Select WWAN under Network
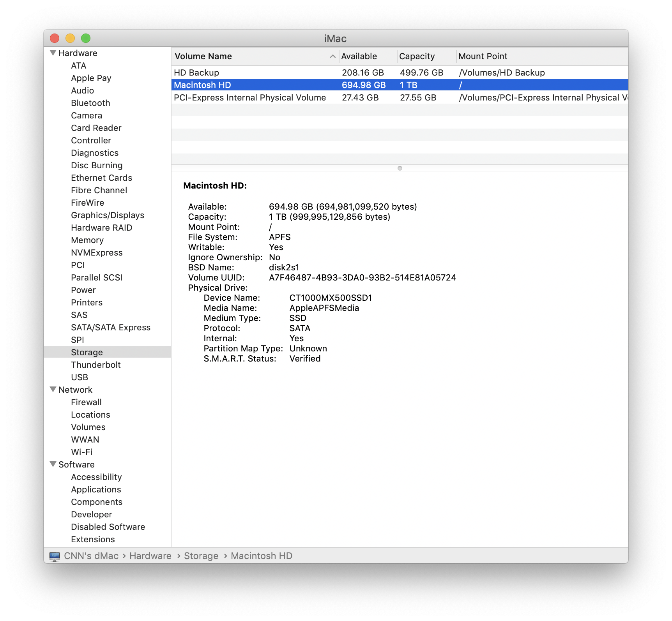Viewport: 672px width, 621px height. 85,439
